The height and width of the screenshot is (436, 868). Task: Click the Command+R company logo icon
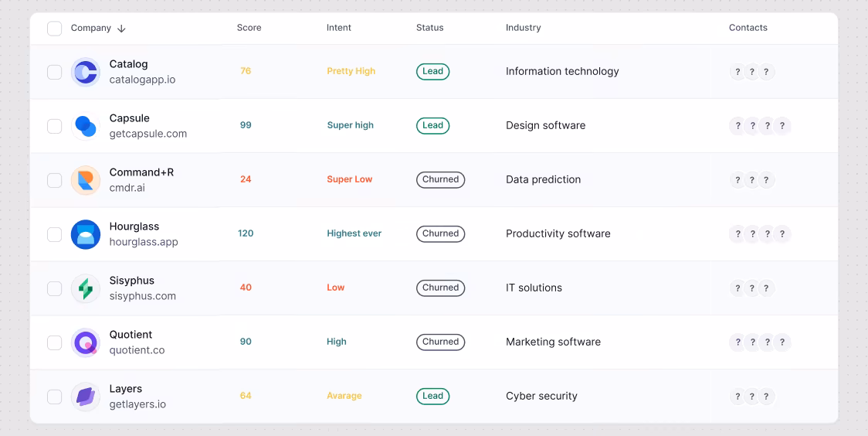coord(86,180)
